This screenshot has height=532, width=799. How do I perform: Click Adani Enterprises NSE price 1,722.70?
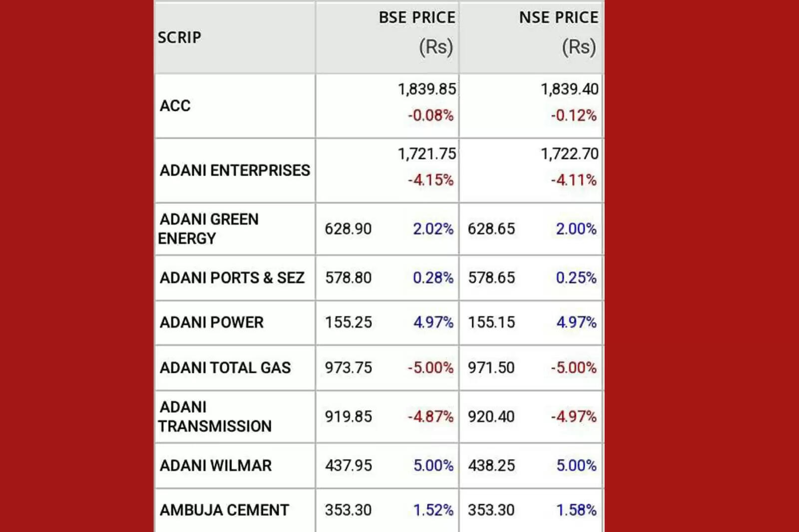click(569, 154)
